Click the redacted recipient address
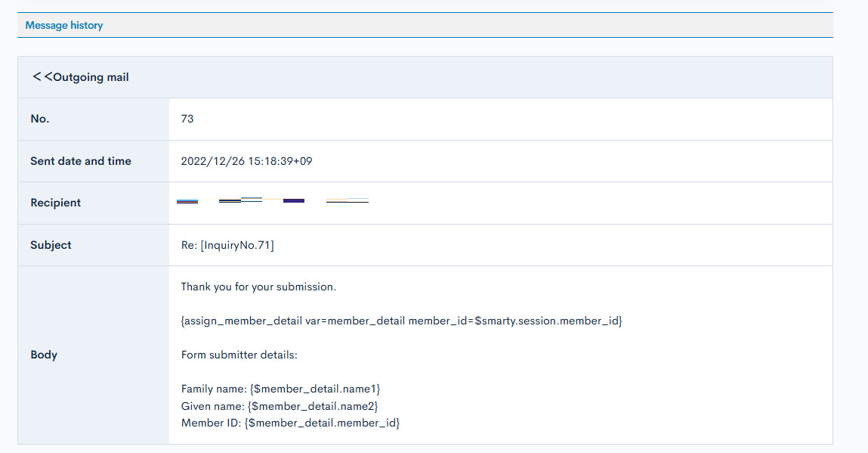The height and width of the screenshot is (453, 868). coord(272,201)
